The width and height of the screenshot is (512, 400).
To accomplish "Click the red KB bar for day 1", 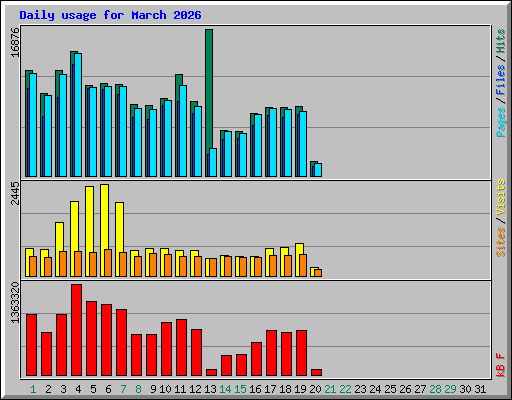I will (31, 345).
